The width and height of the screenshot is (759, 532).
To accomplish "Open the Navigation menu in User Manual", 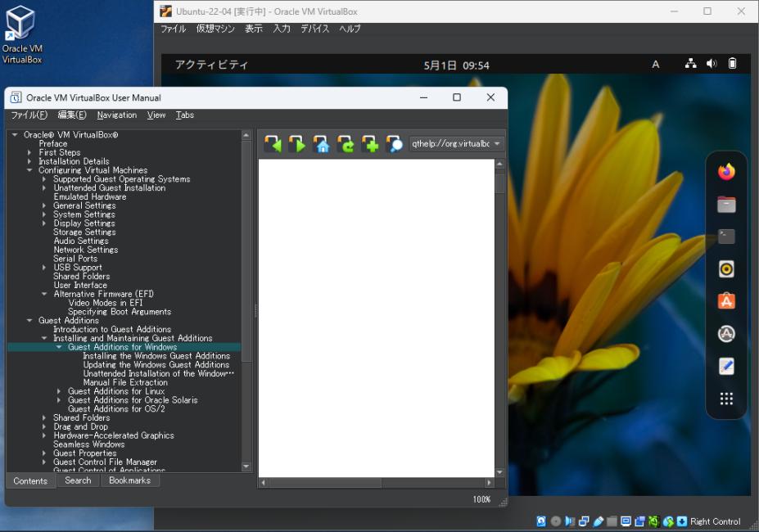I will tap(116, 115).
